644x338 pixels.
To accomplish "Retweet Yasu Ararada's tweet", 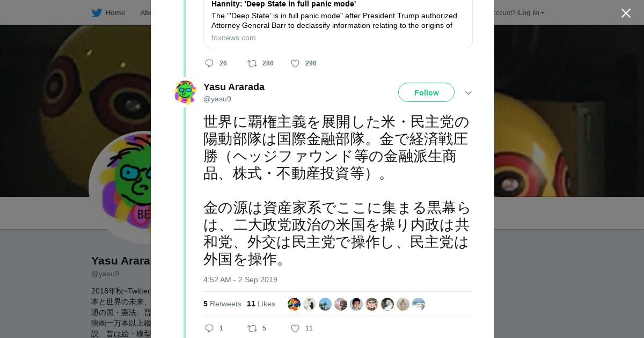I will (252, 328).
